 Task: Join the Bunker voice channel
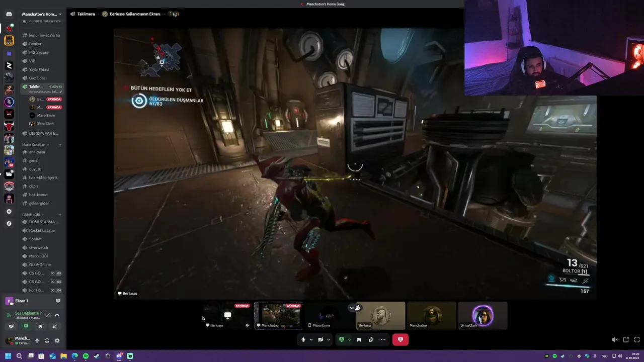pos(42,44)
